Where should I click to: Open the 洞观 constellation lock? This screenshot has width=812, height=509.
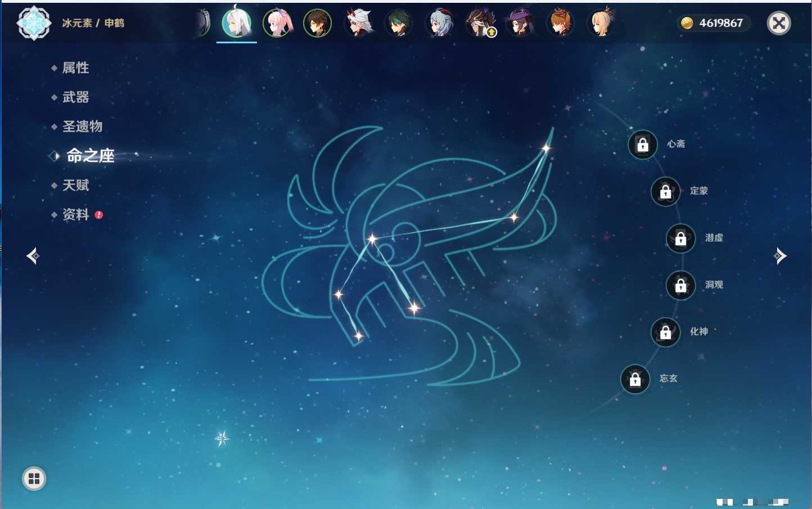pos(681,285)
